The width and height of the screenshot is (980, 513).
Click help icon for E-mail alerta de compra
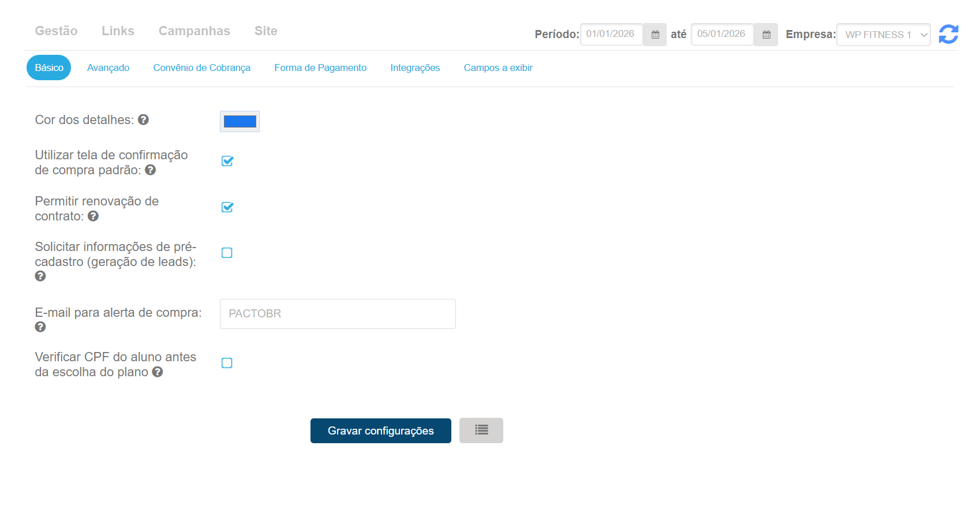(40, 327)
